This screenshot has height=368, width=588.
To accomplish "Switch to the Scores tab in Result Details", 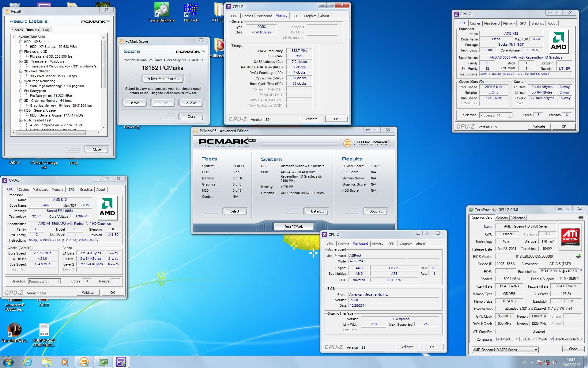I will click(x=17, y=30).
